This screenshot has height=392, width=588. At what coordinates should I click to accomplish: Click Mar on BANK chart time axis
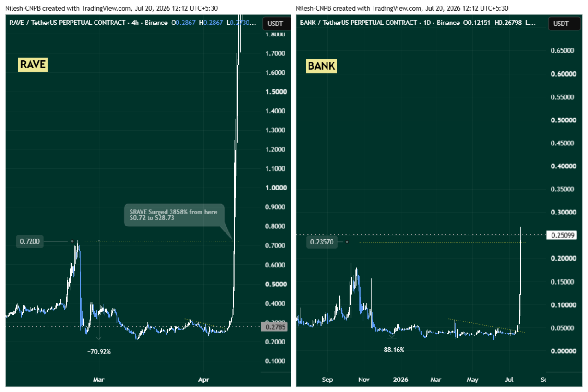coord(436,380)
